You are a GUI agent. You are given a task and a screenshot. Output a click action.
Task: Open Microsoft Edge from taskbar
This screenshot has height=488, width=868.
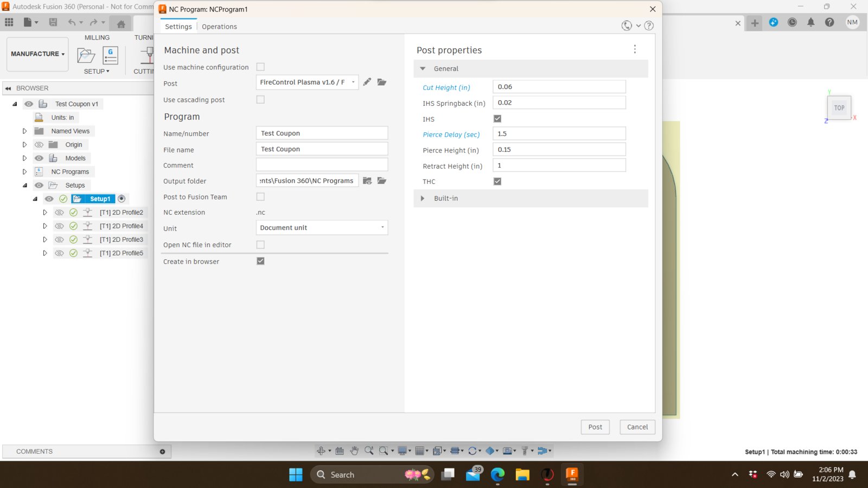(497, 474)
